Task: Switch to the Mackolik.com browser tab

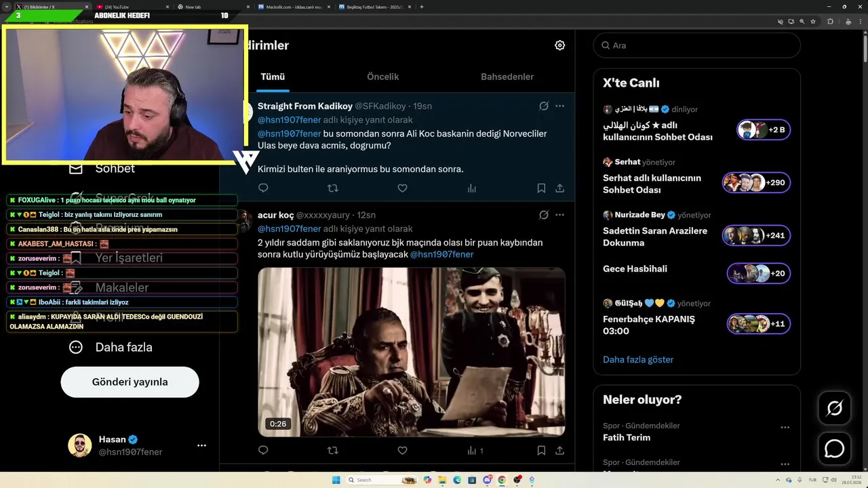Action: (295, 7)
